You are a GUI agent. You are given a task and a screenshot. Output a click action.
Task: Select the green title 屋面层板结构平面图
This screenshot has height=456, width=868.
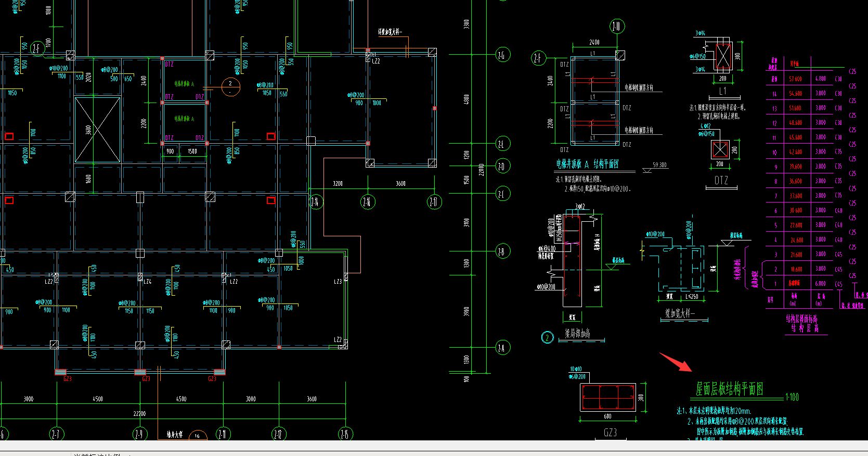coord(729,389)
